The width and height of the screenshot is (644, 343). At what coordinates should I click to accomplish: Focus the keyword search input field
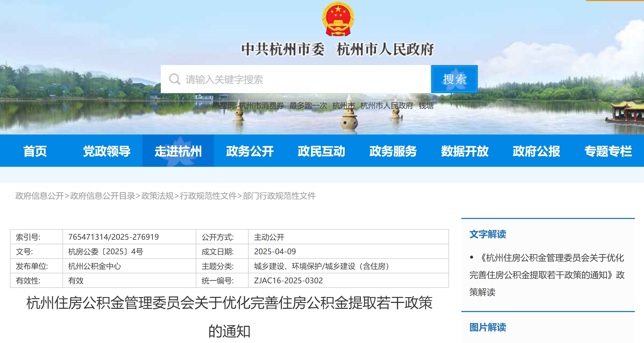point(295,79)
